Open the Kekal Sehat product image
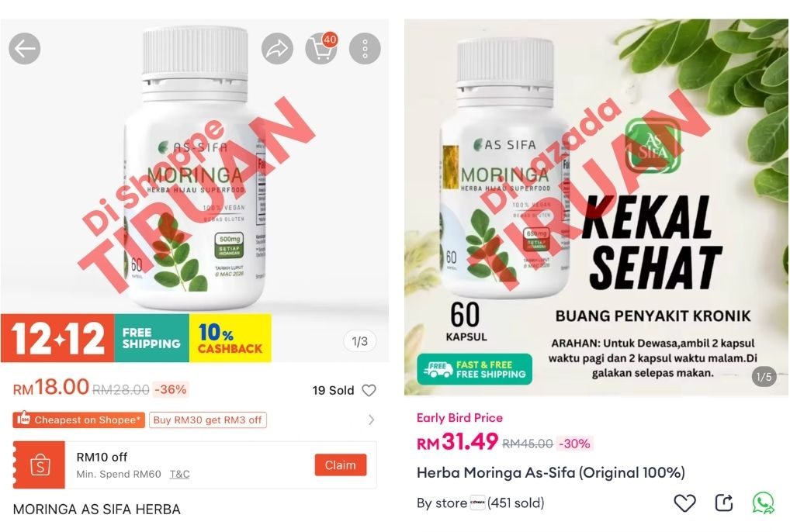The image size is (790, 532). coord(596,207)
